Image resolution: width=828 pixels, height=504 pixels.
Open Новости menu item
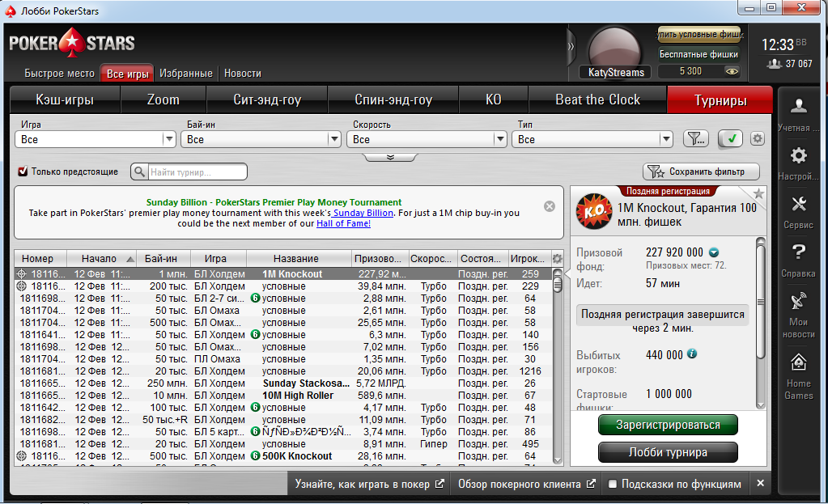pyautogui.click(x=242, y=74)
